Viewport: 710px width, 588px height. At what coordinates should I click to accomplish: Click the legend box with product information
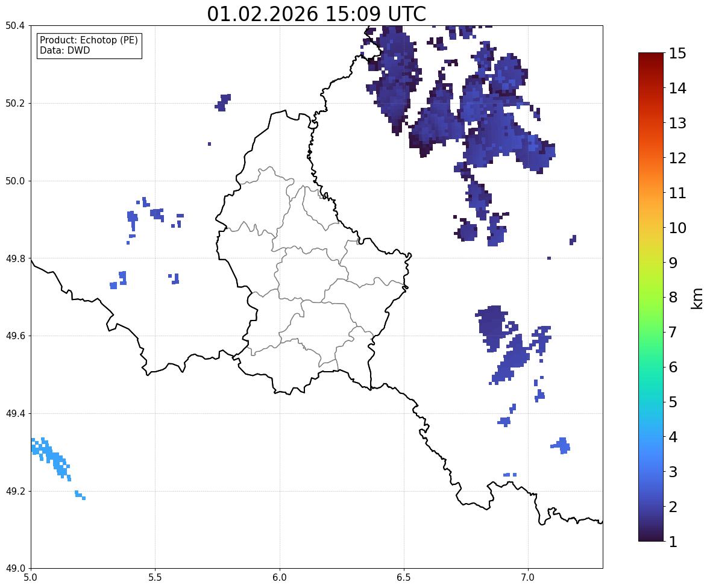coord(89,46)
